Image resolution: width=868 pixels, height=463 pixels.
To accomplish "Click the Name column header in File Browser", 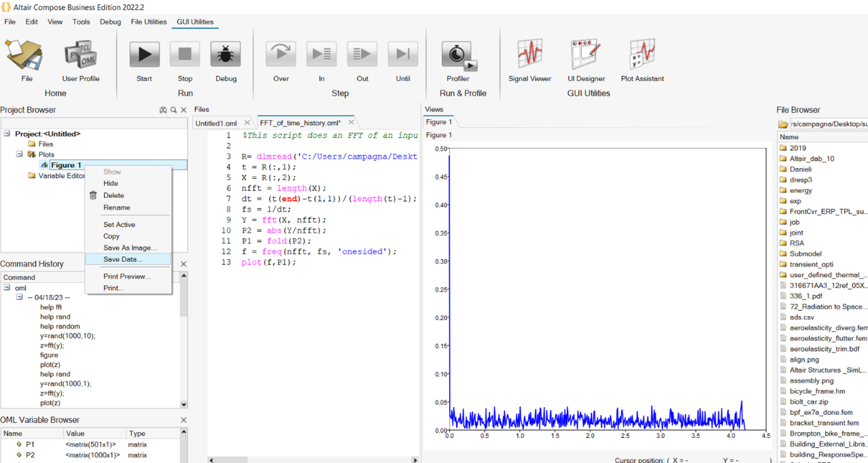I will pos(822,137).
